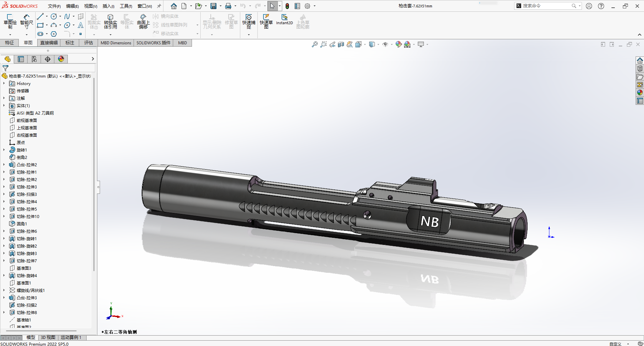Click the 快速草图 rapid sketch icon
This screenshot has height=346, width=644.
266,21
